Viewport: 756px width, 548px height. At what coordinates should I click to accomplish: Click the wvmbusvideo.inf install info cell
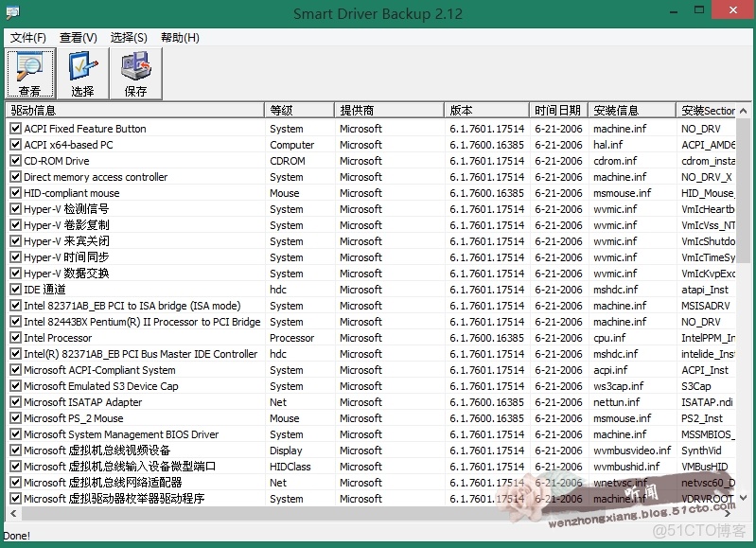click(x=632, y=451)
